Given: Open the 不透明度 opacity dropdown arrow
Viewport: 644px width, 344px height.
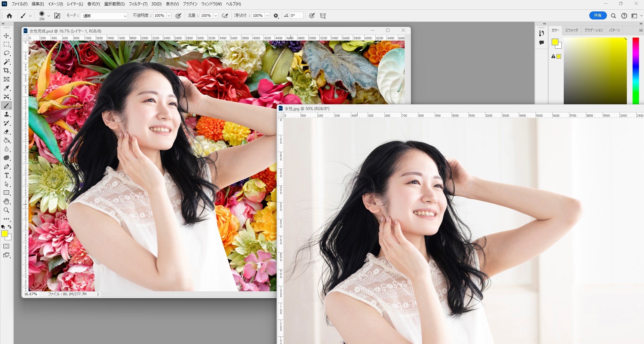Looking at the screenshot, I should 169,16.
